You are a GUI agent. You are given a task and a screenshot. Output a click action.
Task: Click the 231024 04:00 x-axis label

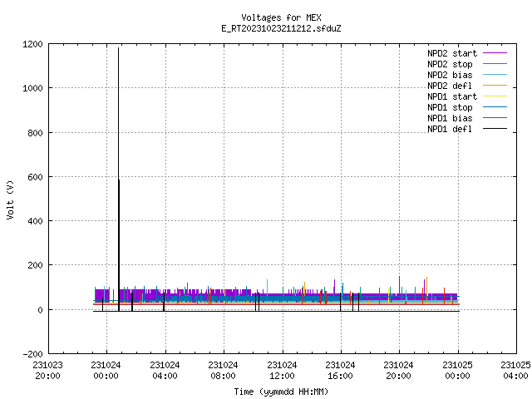tap(165, 371)
